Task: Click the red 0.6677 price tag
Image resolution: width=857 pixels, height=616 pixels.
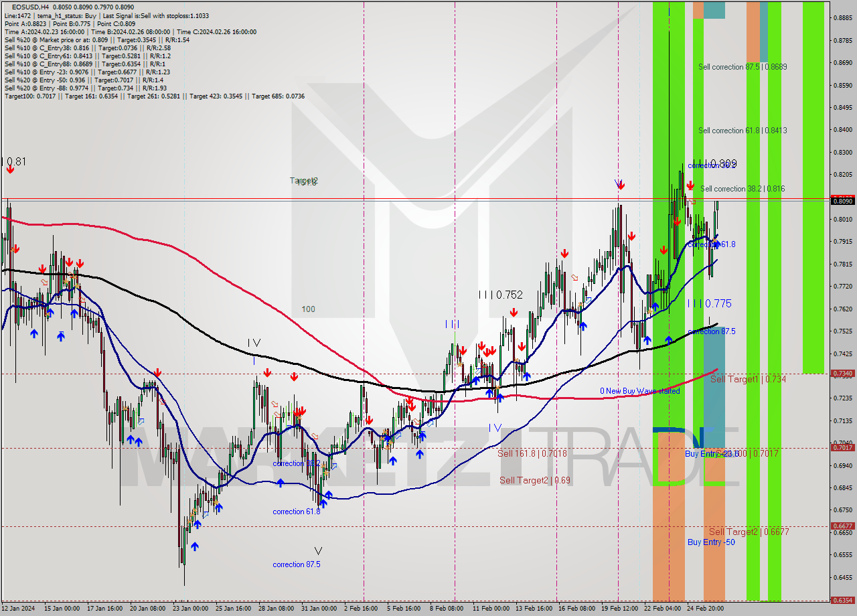Action: [x=843, y=526]
